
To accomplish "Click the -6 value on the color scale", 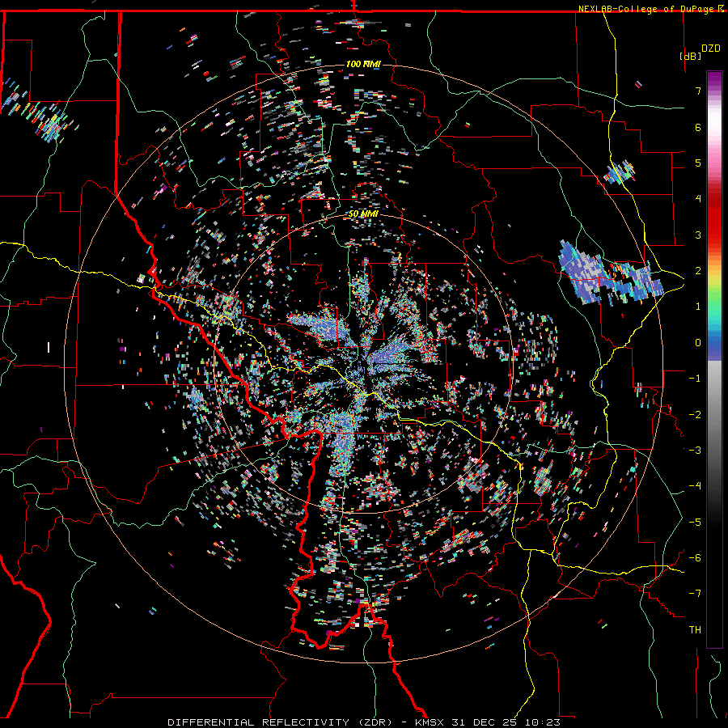I will coord(695,557).
